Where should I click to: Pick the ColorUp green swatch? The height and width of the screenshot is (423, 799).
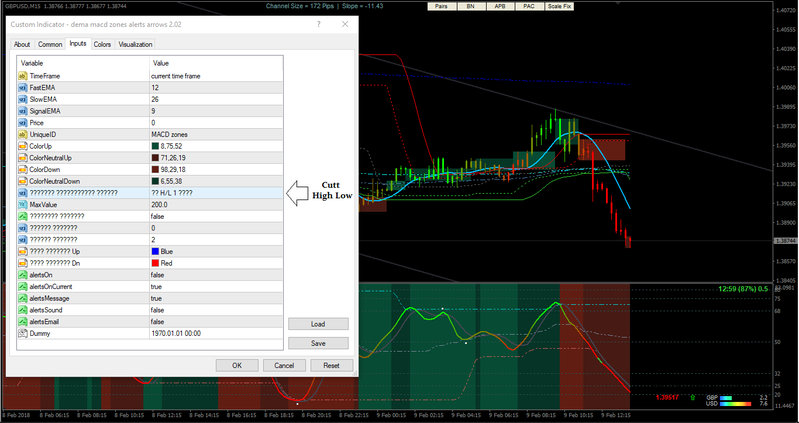click(x=155, y=146)
